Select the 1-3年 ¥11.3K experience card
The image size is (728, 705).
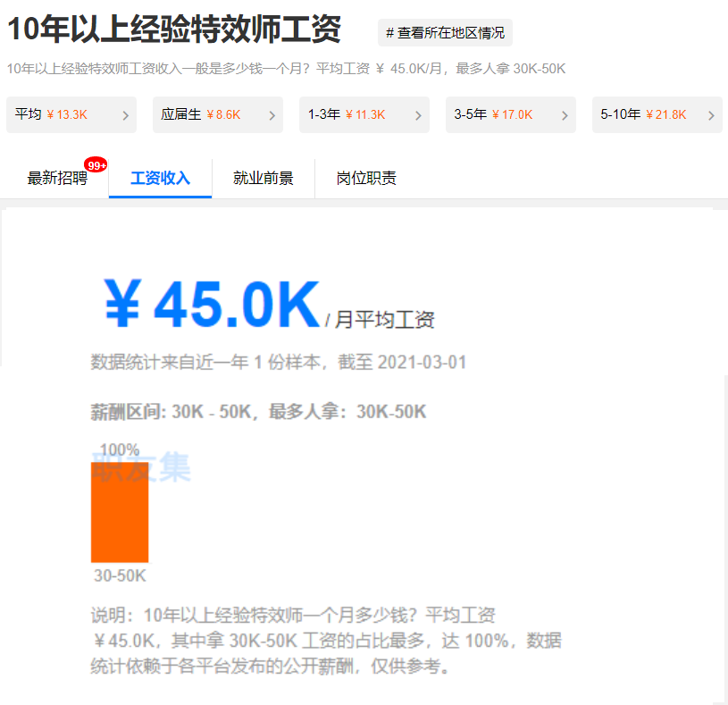coord(364,114)
